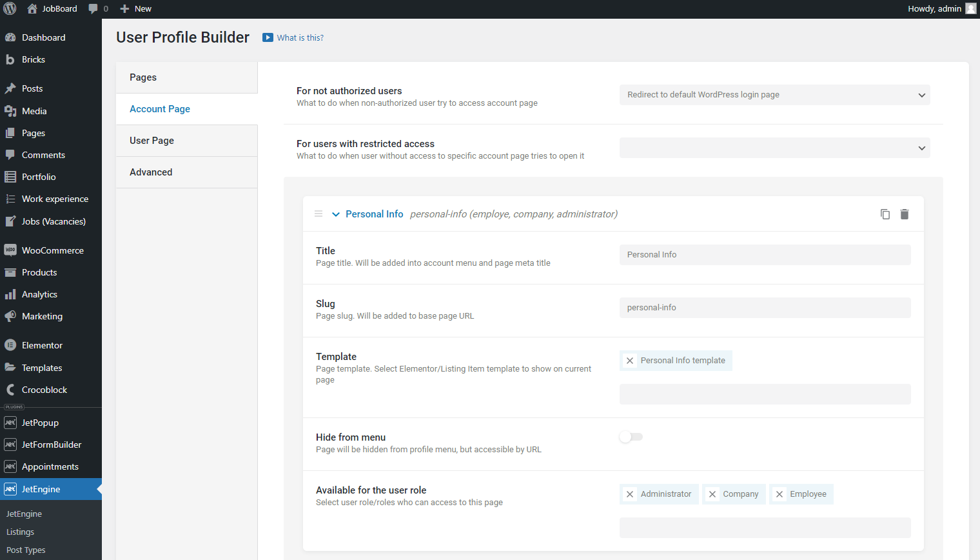Click the Templates folder icon
This screenshot has width=980, height=560.
tap(10, 368)
